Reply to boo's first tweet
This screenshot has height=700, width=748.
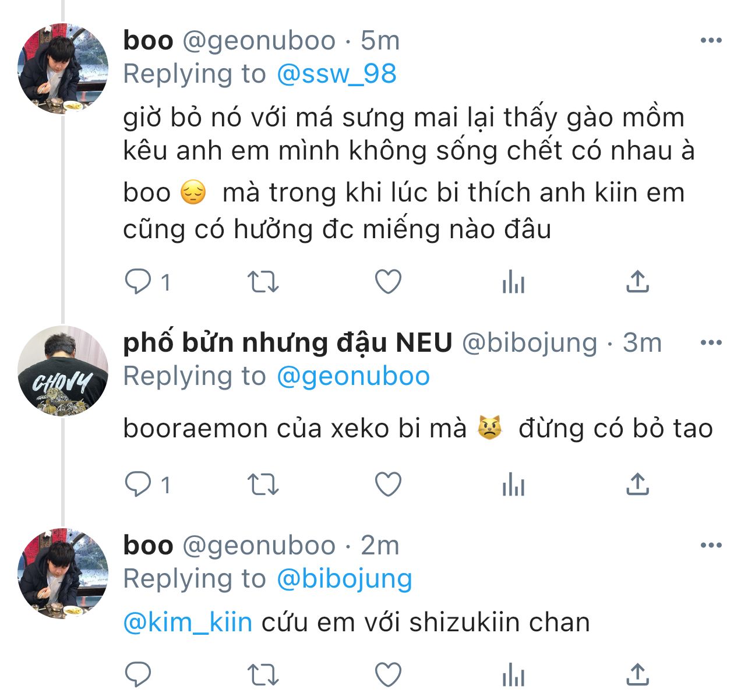139,282
